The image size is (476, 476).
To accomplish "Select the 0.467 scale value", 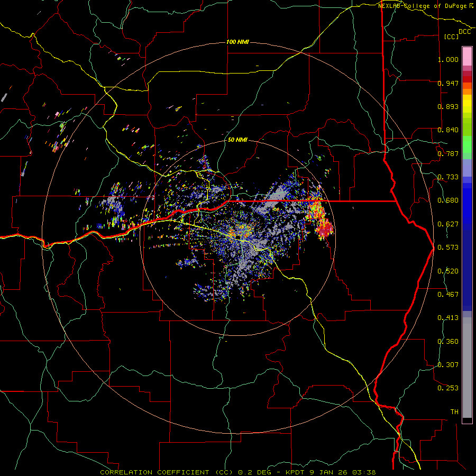I will 448,295.
